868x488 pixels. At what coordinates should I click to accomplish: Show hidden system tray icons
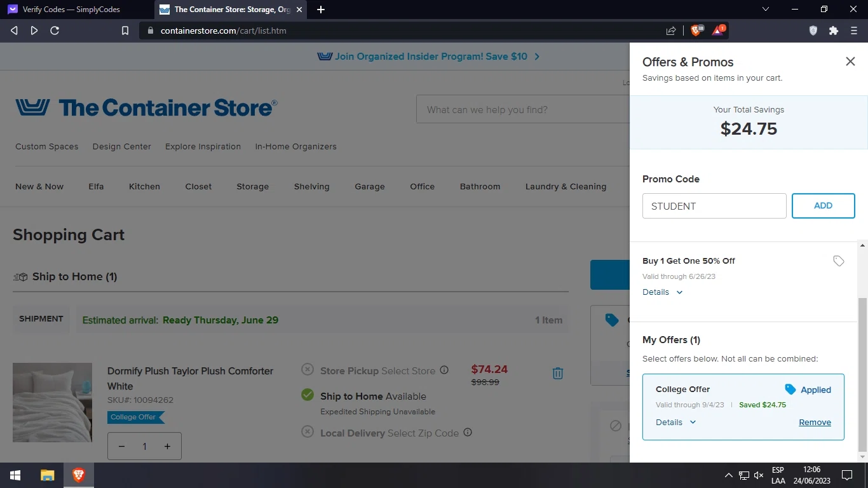pos(728,475)
